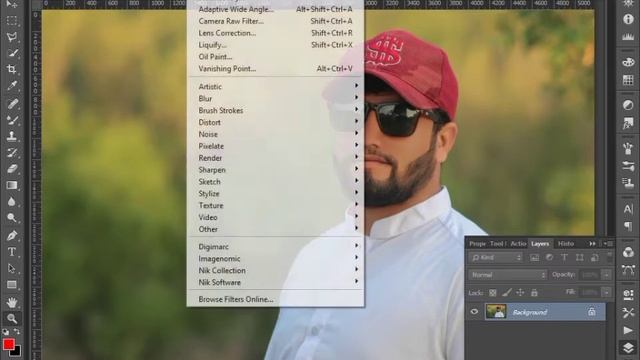Image resolution: width=640 pixels, height=360 pixels.
Task: Open the Adjustments panel icon
Action: point(628,105)
